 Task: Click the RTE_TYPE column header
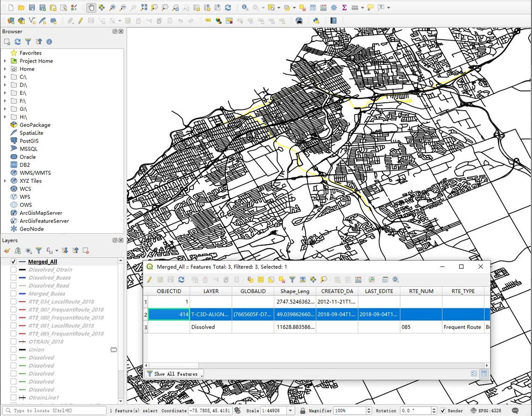point(463,291)
